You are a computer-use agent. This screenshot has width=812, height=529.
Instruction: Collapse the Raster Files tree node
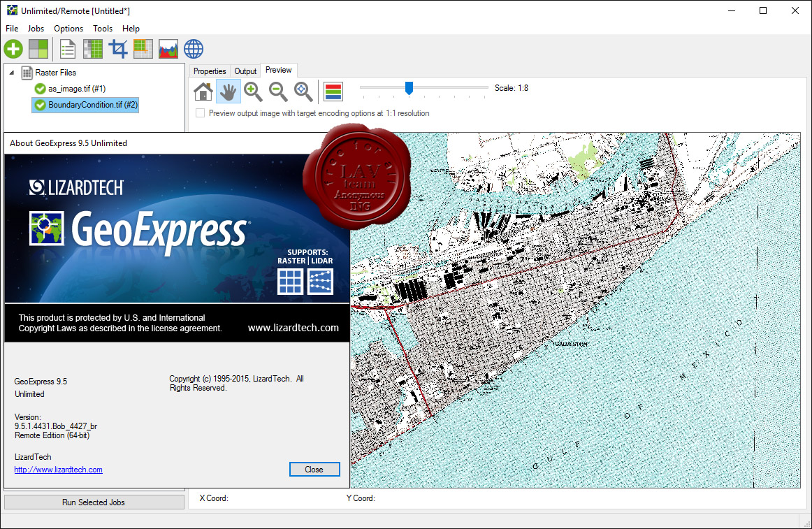pyautogui.click(x=11, y=73)
